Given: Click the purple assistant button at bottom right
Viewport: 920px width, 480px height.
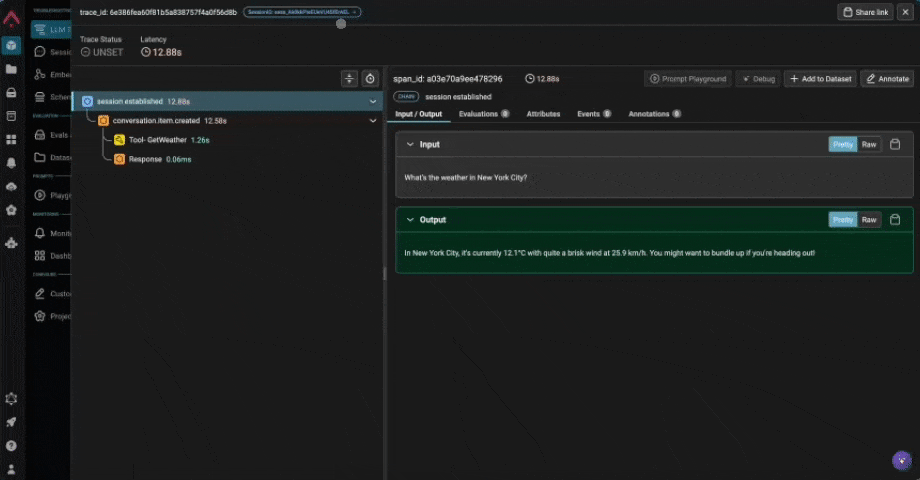Looking at the screenshot, I should 902,461.
